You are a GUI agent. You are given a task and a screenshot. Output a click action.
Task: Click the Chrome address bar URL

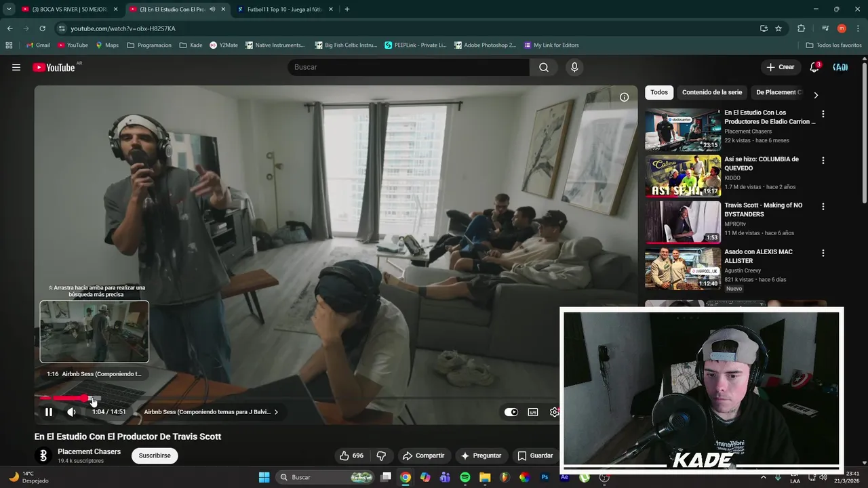click(123, 28)
